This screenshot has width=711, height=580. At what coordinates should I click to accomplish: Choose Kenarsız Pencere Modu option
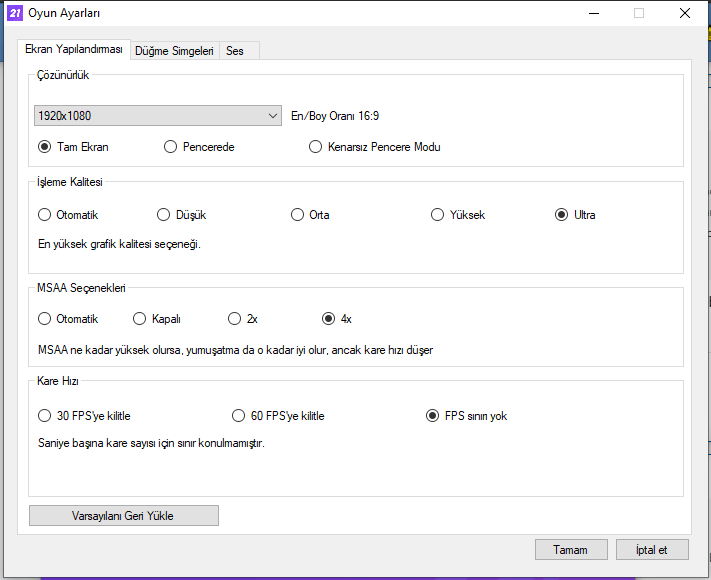tap(317, 147)
